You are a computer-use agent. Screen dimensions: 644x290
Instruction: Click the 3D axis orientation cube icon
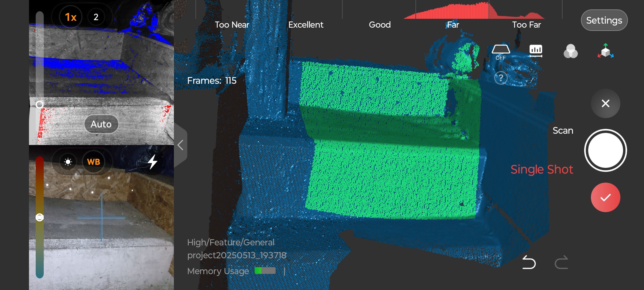pos(605,51)
